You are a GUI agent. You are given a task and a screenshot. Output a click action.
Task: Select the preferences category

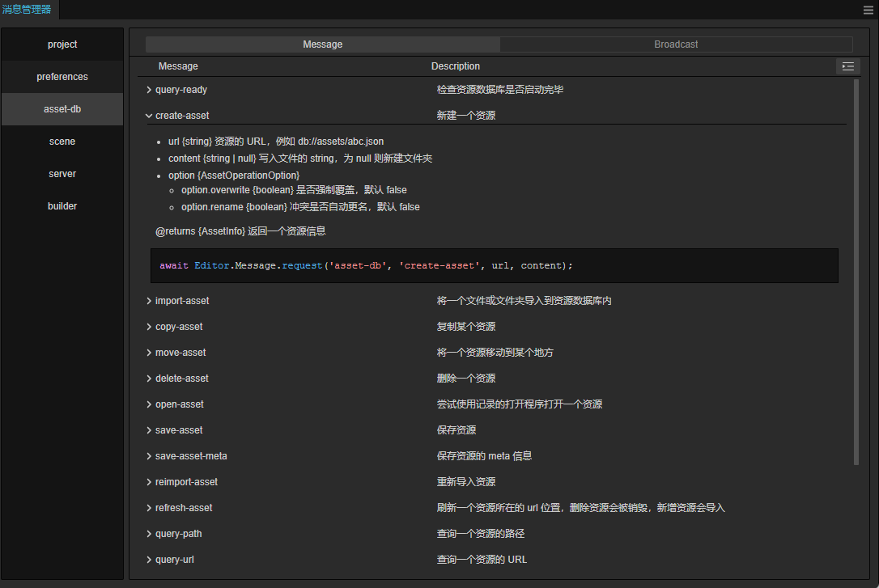coord(62,77)
